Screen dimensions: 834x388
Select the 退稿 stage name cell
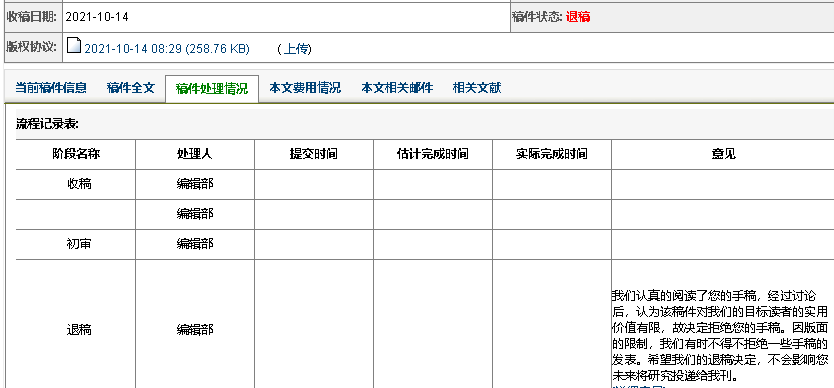click(76, 330)
